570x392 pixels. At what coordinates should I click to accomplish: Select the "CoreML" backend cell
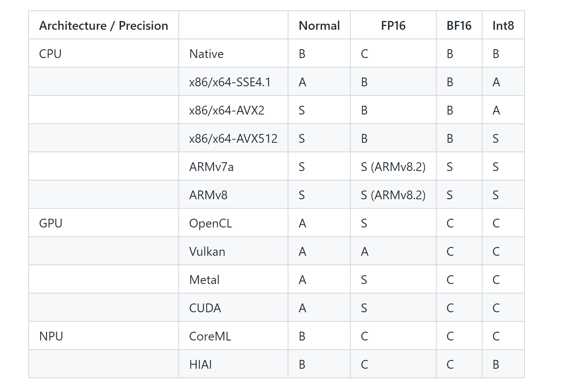click(210, 336)
